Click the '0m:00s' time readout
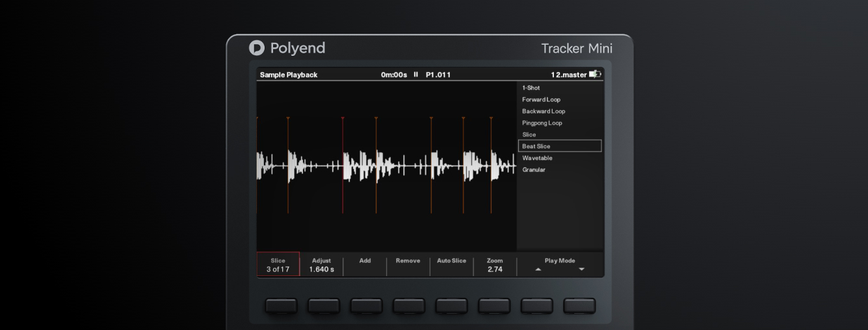 pos(394,75)
